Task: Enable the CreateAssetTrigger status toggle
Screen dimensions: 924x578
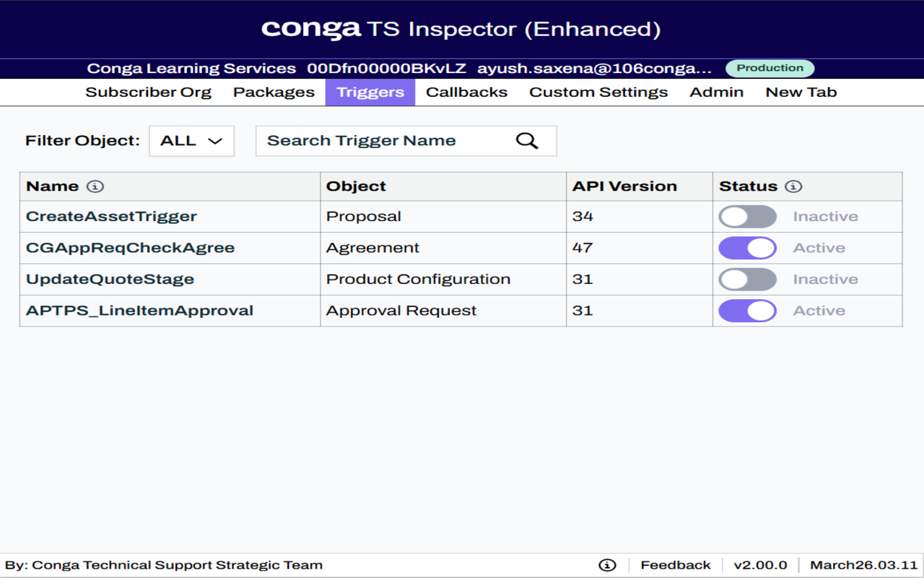Action: [747, 217]
